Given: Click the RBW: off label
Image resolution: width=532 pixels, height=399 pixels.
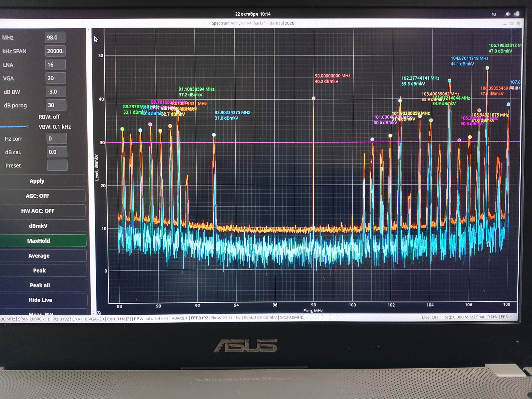Looking at the screenshot, I should coord(49,117).
